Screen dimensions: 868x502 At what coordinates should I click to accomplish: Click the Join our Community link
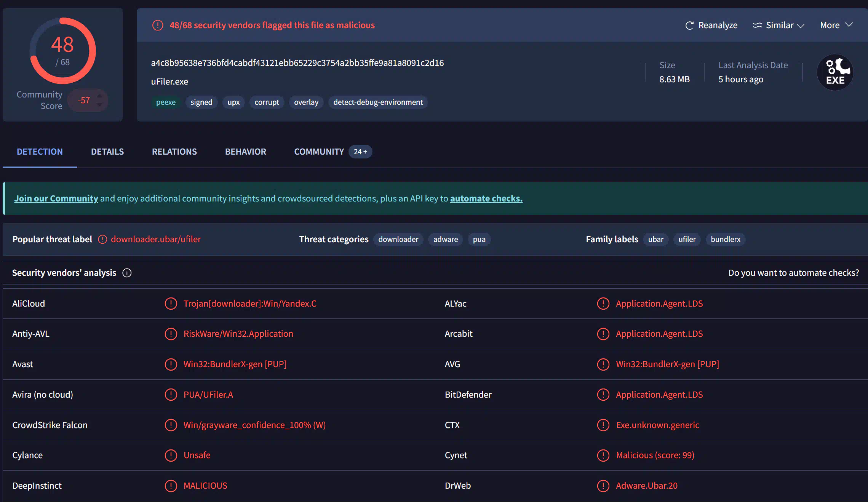point(56,198)
